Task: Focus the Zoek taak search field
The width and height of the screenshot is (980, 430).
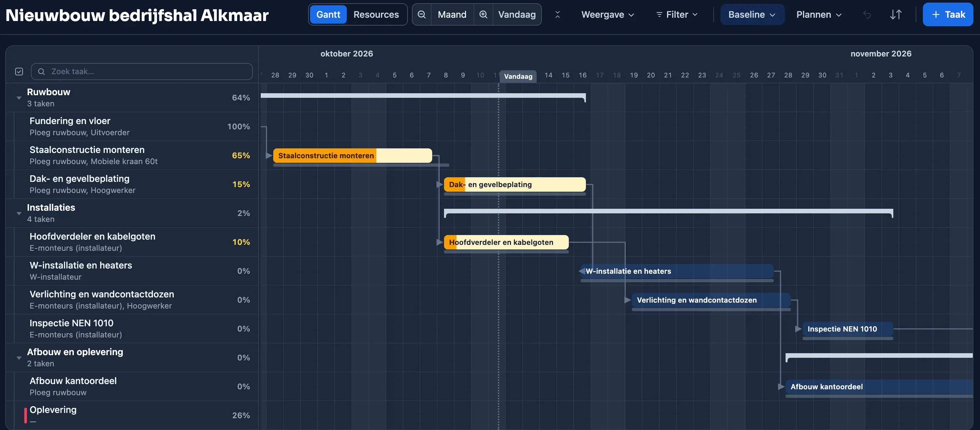Action: click(x=142, y=72)
